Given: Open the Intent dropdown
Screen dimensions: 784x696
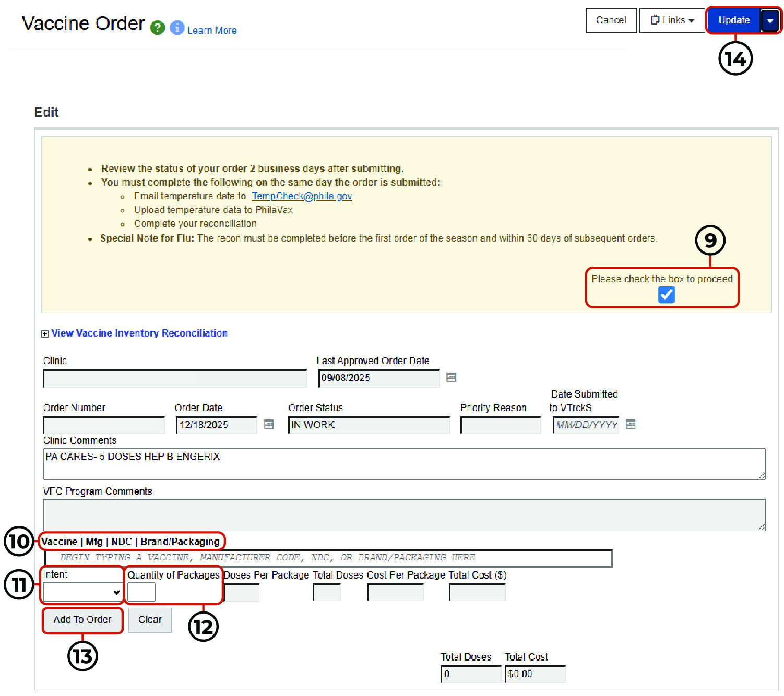Looking at the screenshot, I should pos(82,592).
